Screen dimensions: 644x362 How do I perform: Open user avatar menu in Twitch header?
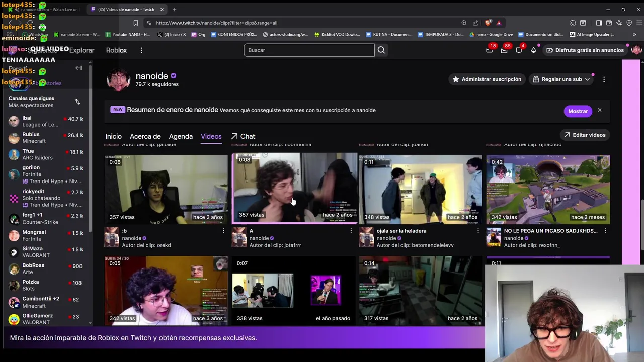(x=636, y=50)
